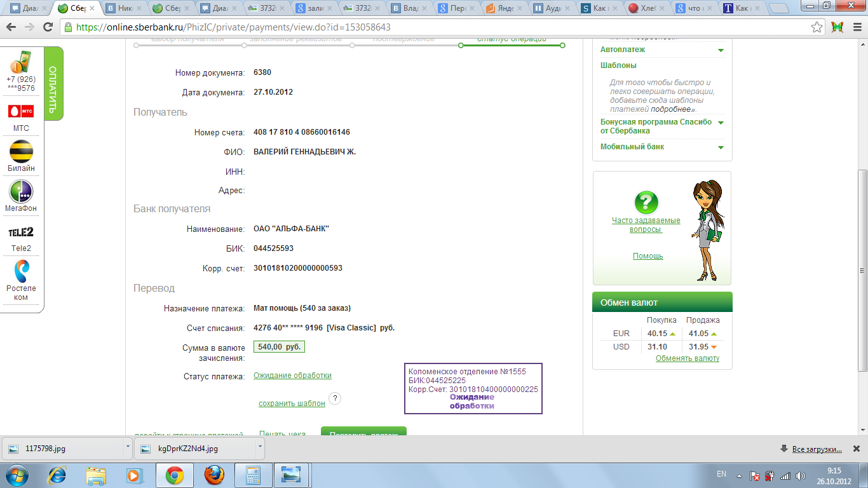The height and width of the screenshot is (488, 868).
Task: Click Все загрузки in the downloads bar
Action: (x=817, y=449)
